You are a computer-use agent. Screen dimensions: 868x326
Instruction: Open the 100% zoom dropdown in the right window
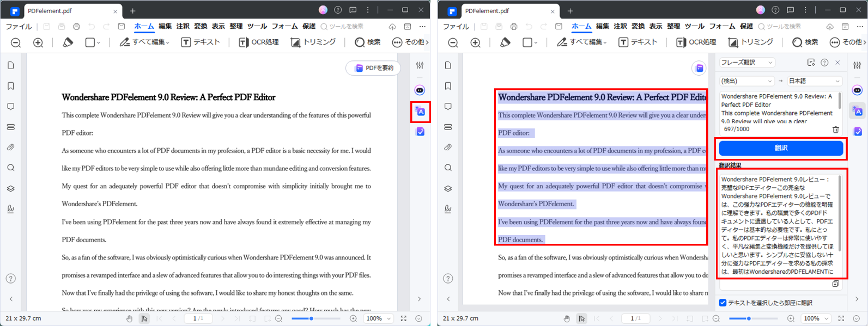(816, 318)
